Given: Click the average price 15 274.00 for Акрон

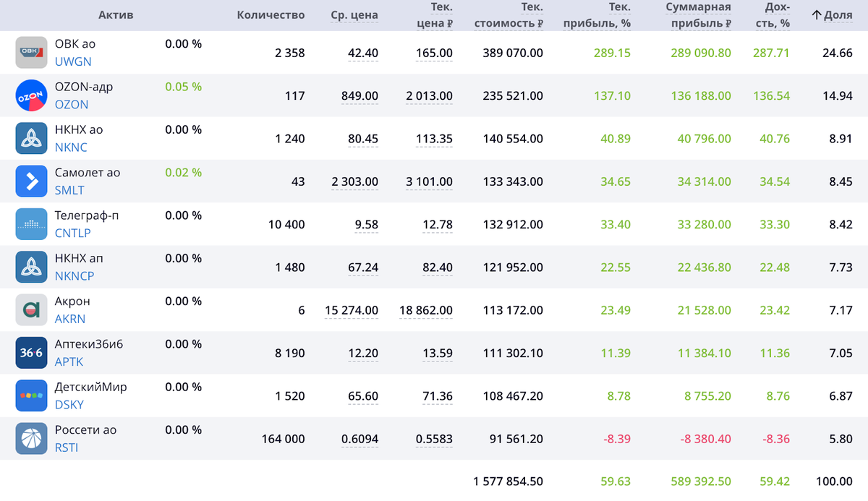Looking at the screenshot, I should pyautogui.click(x=352, y=310).
